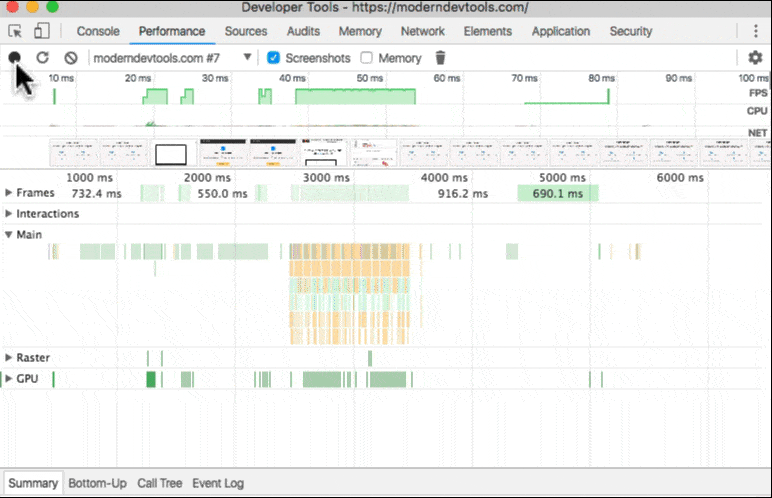Image resolution: width=772 pixels, height=498 pixels.
Task: Click the 3000 ms ruler mark
Action: pyautogui.click(x=326, y=177)
